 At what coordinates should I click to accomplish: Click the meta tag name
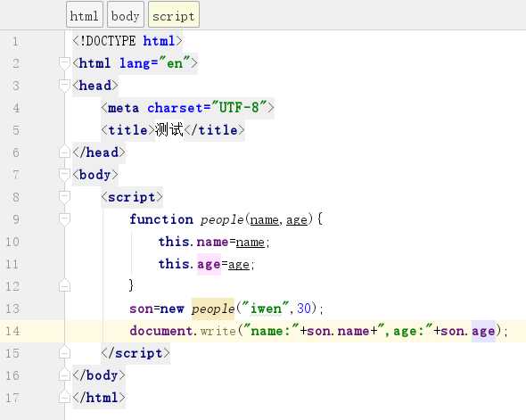click(x=123, y=108)
